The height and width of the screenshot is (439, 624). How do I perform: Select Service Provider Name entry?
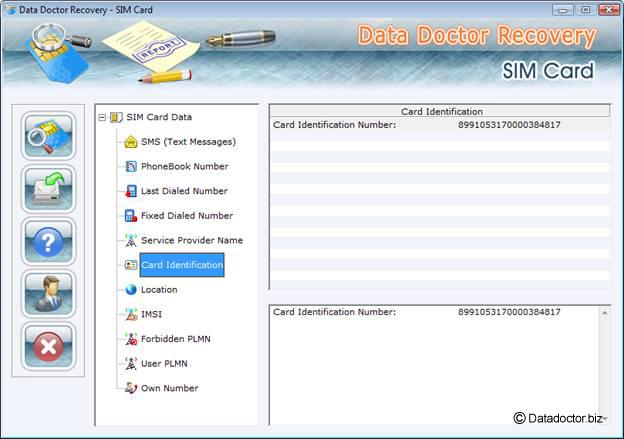192,240
